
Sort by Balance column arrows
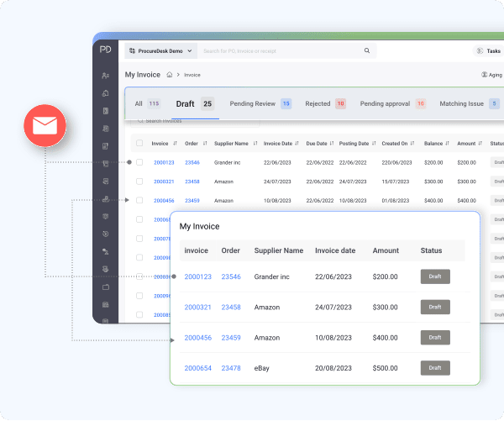[448, 143]
